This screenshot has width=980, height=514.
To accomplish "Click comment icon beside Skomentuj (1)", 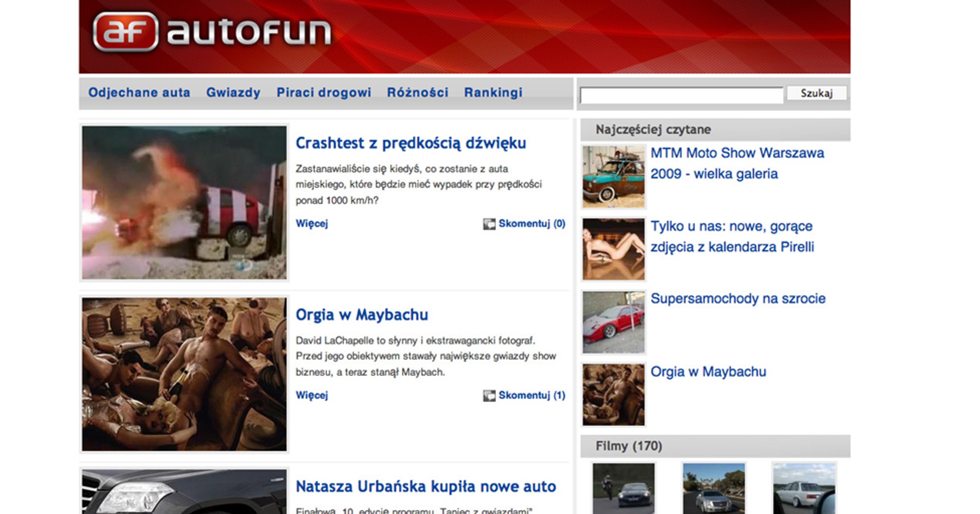I will (489, 396).
